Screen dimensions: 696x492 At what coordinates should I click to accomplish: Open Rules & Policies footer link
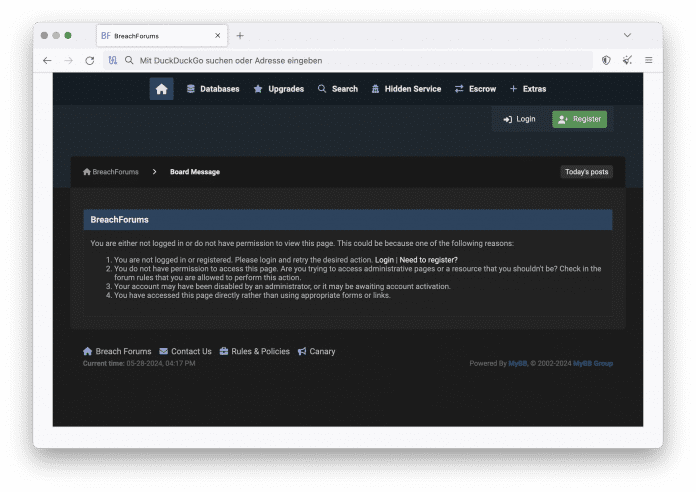click(254, 351)
